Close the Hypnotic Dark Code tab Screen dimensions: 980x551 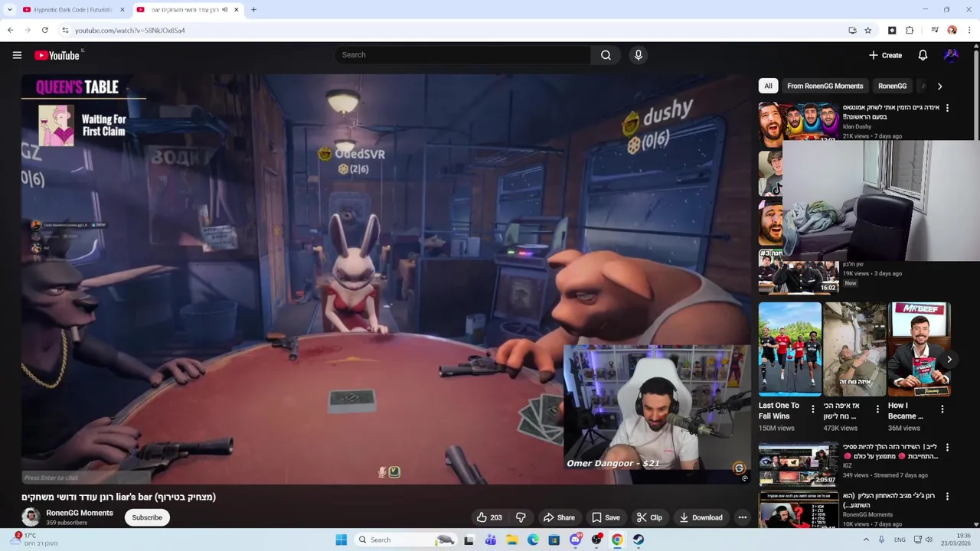(122, 10)
